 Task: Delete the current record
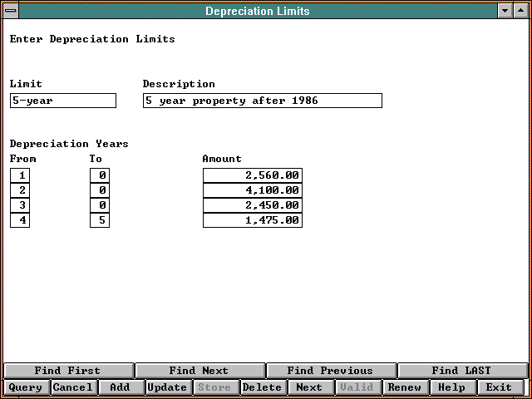[262, 387]
